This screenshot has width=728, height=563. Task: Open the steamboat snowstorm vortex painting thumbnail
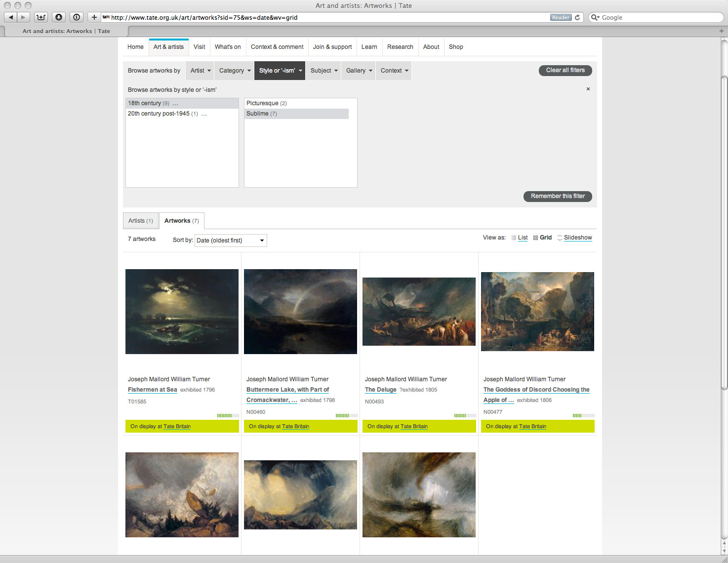(x=419, y=495)
